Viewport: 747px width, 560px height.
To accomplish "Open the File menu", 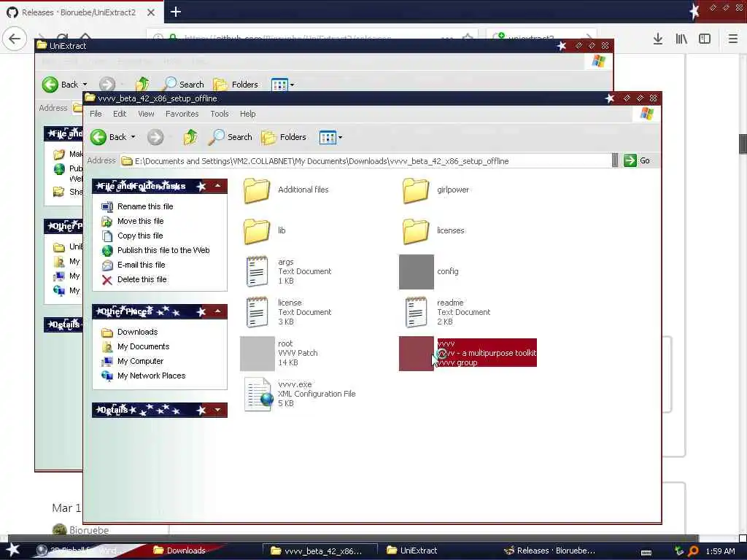I will (96, 114).
